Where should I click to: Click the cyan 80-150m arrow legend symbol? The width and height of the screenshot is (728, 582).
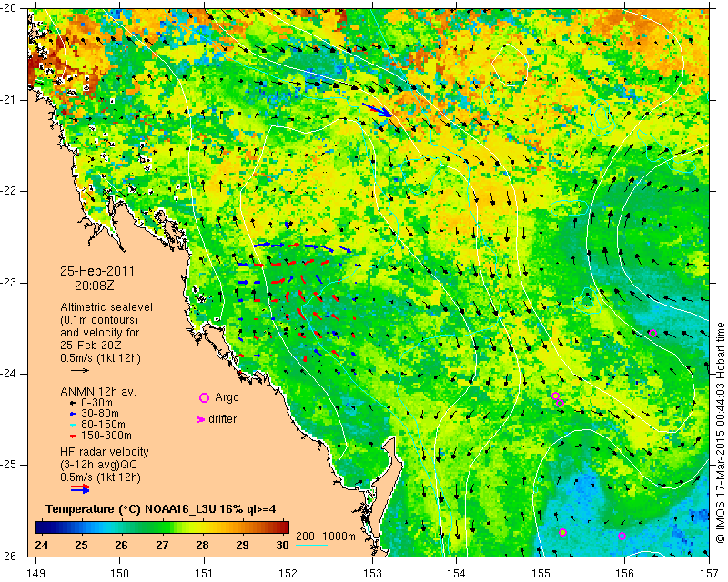coord(73,425)
